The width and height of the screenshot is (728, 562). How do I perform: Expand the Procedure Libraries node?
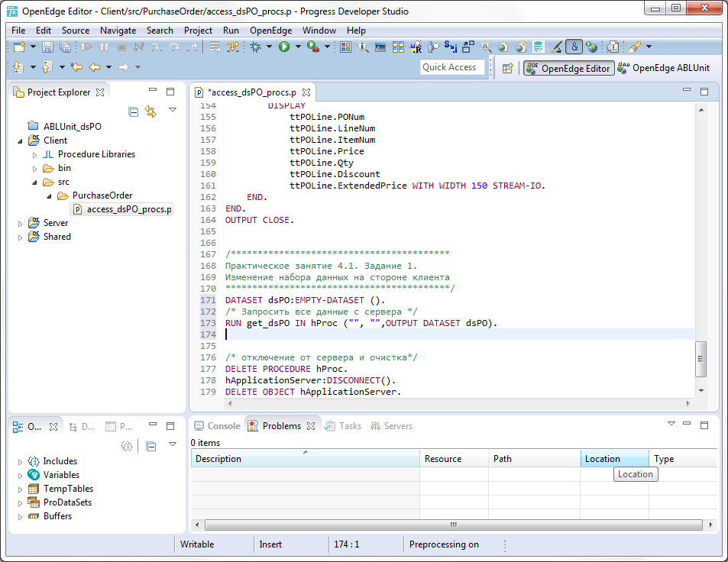[35, 155]
